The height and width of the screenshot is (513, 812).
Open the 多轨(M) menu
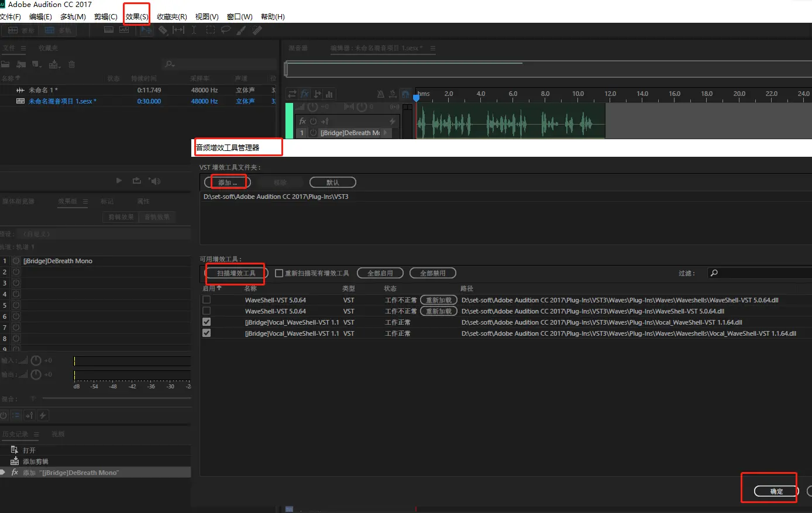pyautogui.click(x=73, y=17)
